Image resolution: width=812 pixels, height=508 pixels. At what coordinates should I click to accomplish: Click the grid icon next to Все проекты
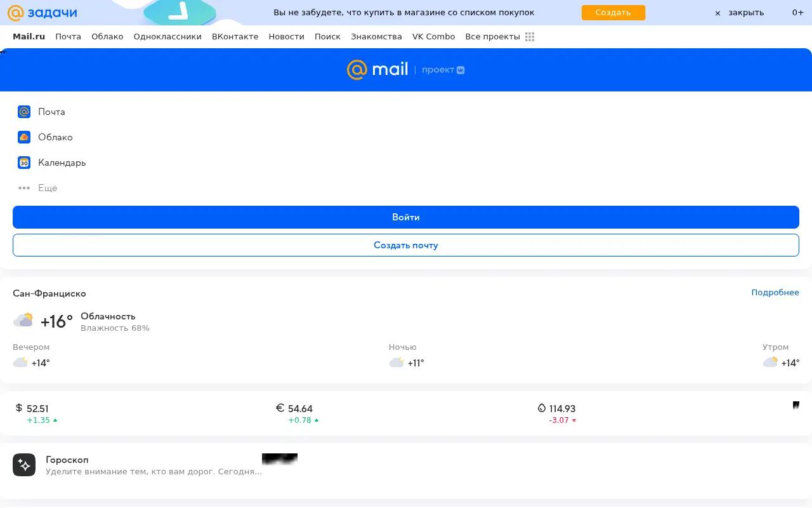(x=530, y=37)
